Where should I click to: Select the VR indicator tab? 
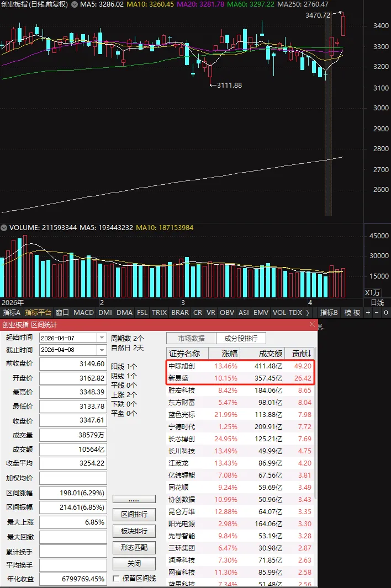coord(211,312)
